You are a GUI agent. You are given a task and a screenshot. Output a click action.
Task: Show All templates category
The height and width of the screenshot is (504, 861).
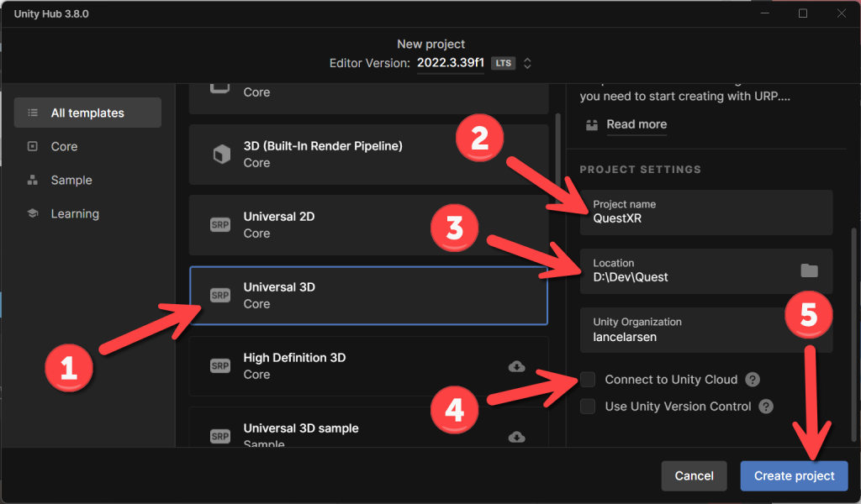coord(87,113)
